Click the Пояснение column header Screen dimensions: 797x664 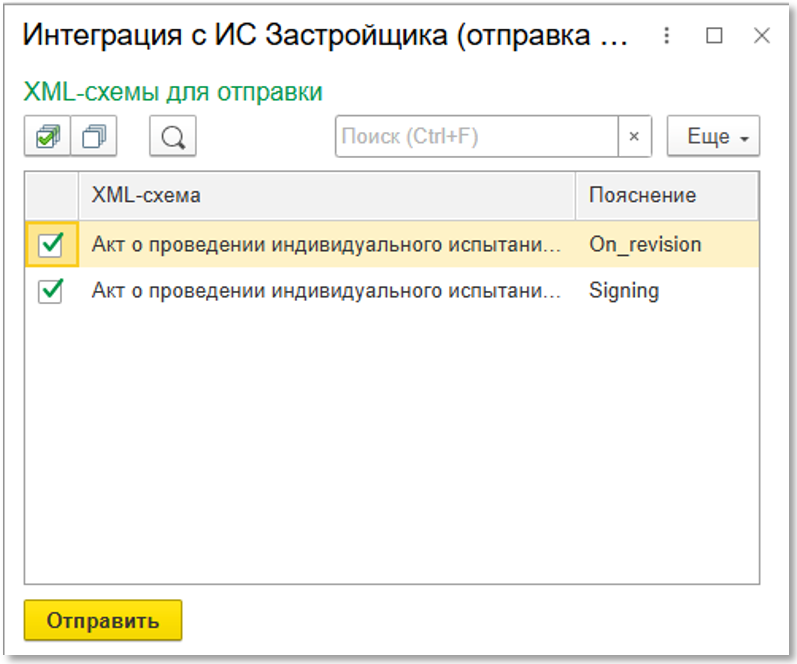pyautogui.click(x=666, y=195)
